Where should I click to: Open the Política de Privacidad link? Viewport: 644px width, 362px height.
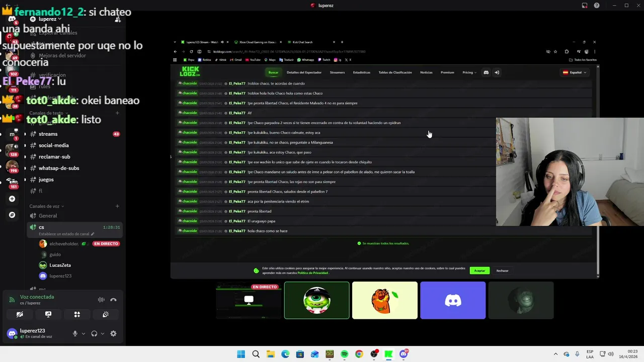(312, 273)
